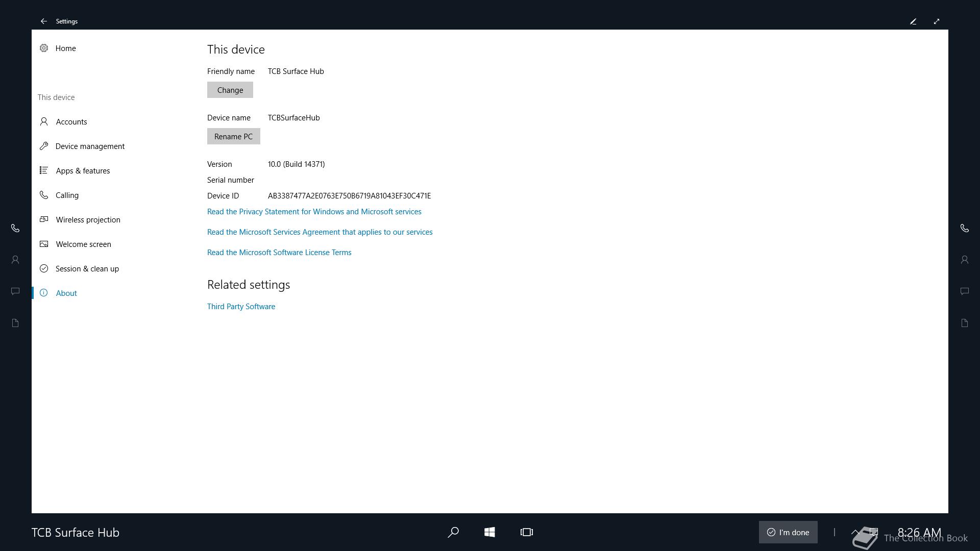Open the Accounts settings section
This screenshot has width=980, height=551.
[x=71, y=121]
